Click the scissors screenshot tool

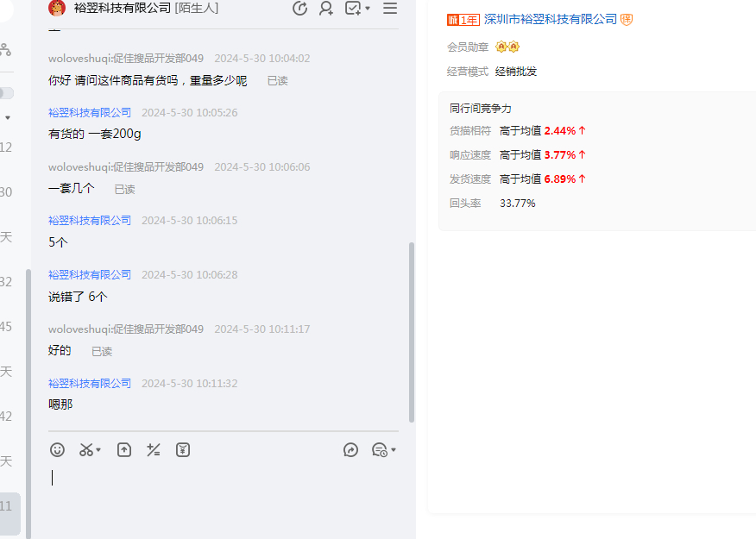click(85, 450)
